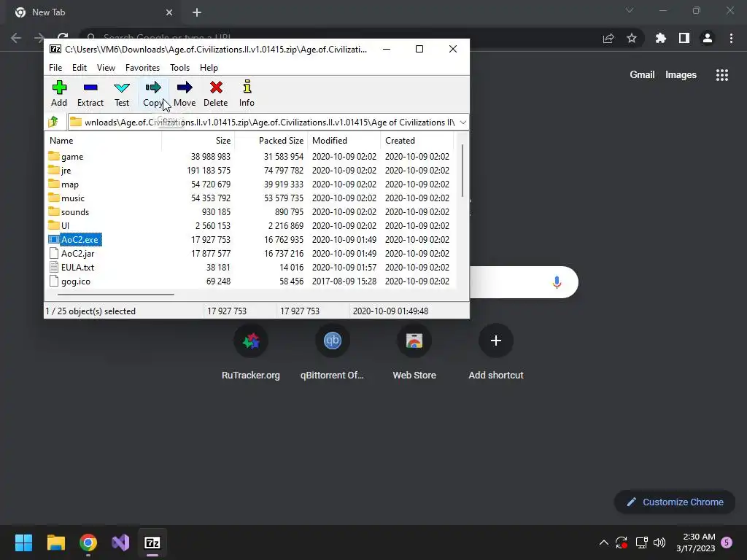Open the taskbar clock and date

[696, 542]
